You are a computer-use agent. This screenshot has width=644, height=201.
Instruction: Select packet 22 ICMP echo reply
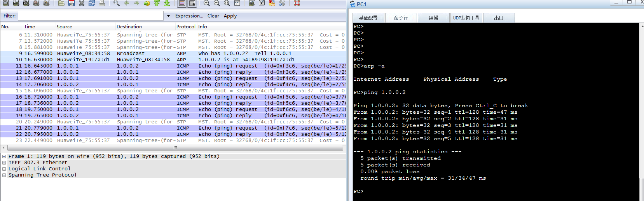(173, 134)
